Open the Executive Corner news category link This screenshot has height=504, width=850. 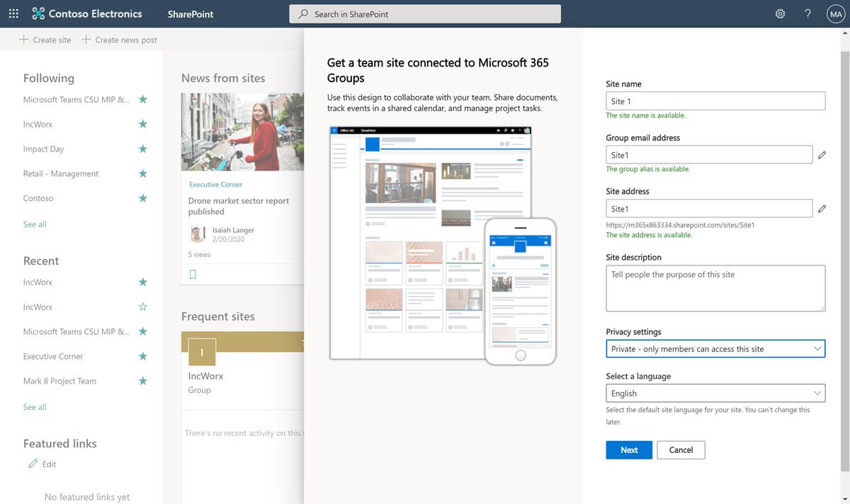[215, 184]
